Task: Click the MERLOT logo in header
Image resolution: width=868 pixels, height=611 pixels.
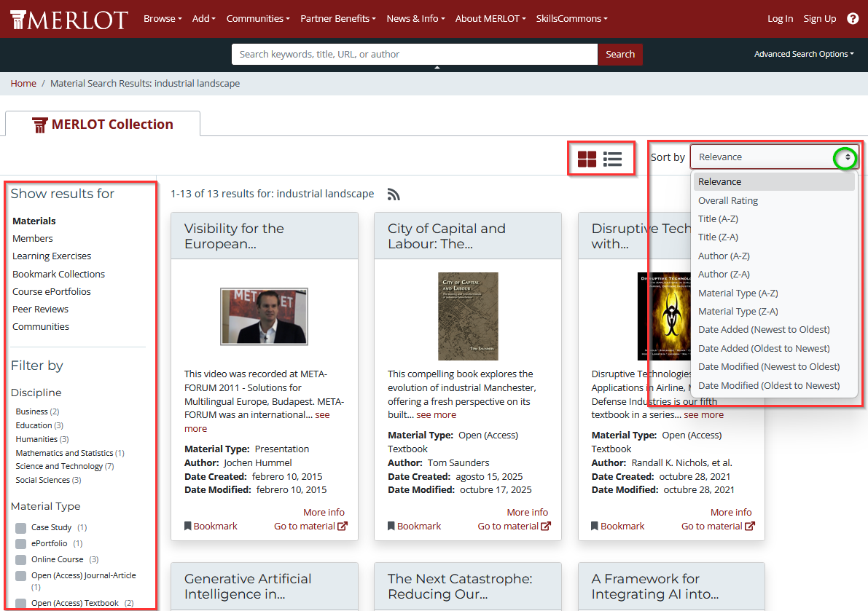Action: pyautogui.click(x=69, y=20)
